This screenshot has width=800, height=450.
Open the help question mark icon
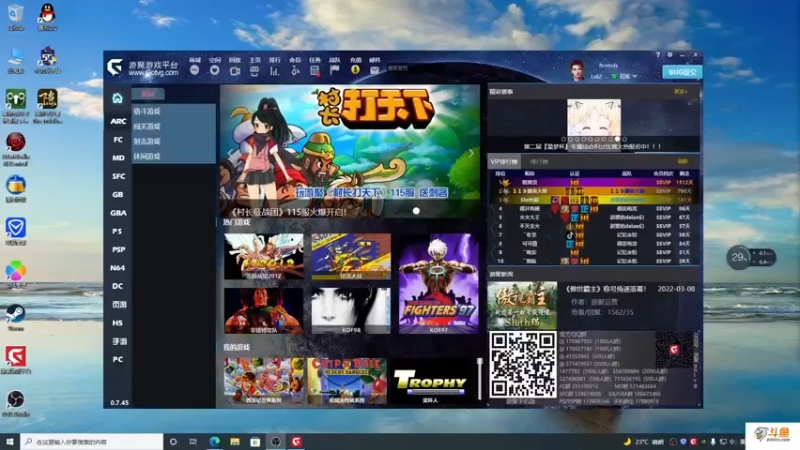click(658, 55)
